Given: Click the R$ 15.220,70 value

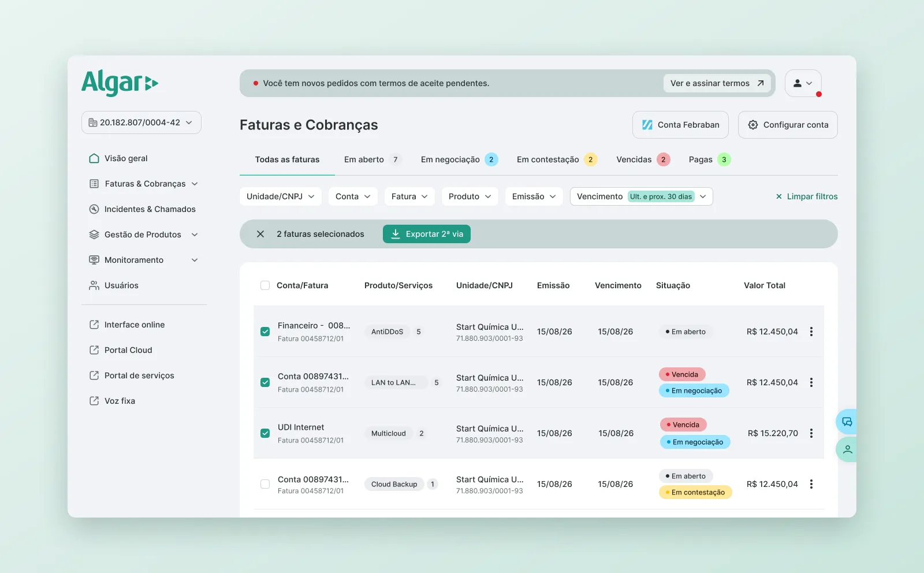Looking at the screenshot, I should click(773, 433).
